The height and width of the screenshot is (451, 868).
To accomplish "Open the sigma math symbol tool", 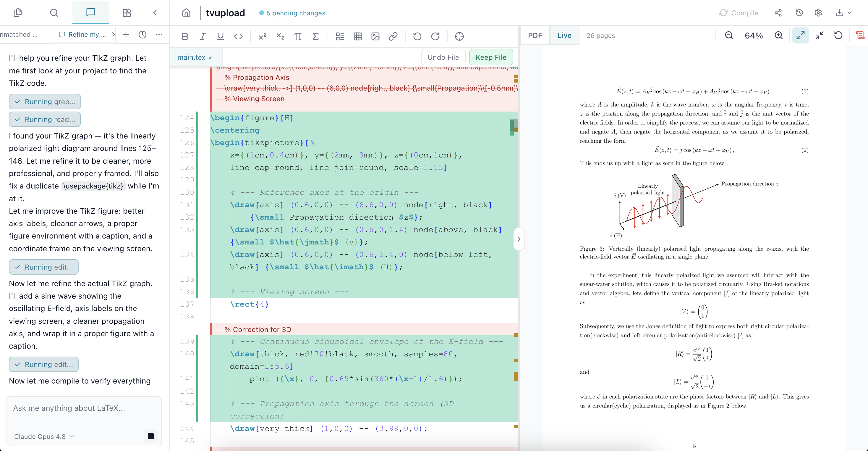I will point(316,36).
